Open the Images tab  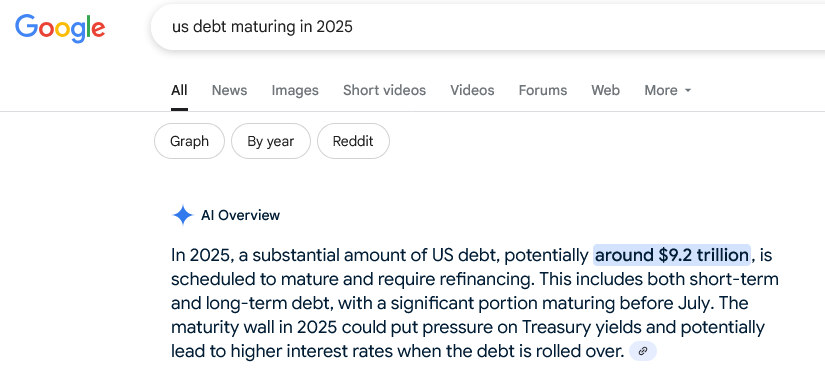pos(295,90)
